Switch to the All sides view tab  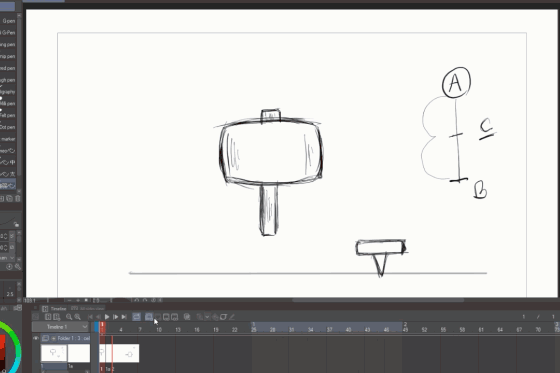pyautogui.click(x=88, y=308)
